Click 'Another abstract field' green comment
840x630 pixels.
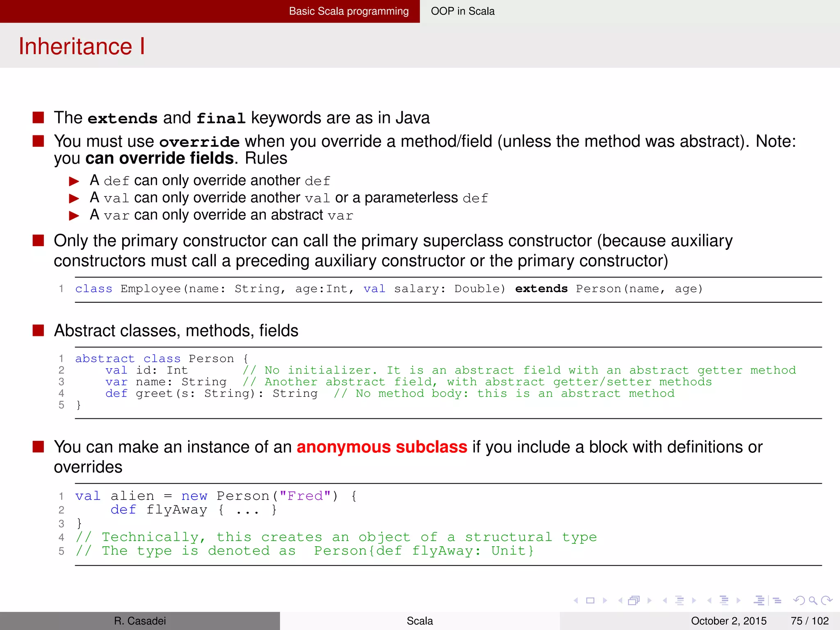click(x=477, y=381)
